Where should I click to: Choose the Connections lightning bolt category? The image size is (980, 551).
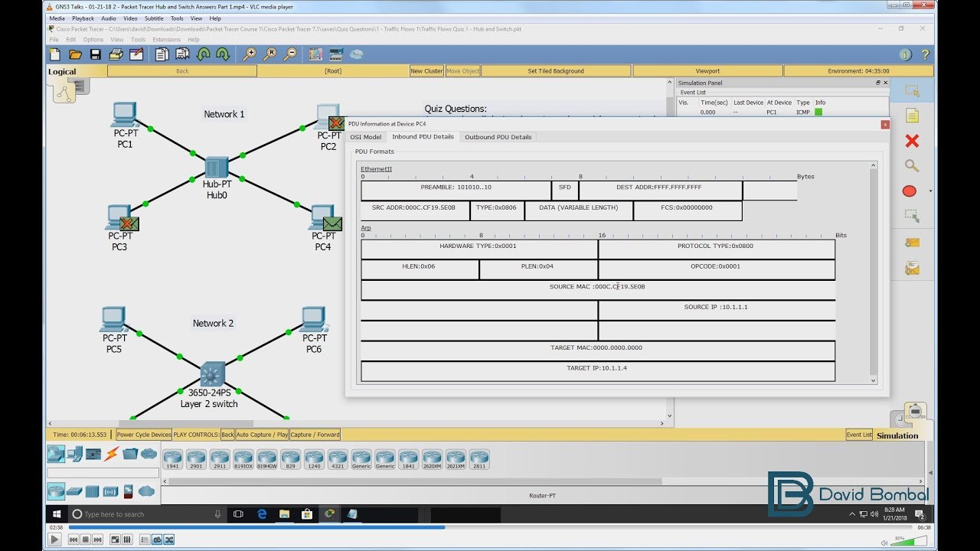112,454
